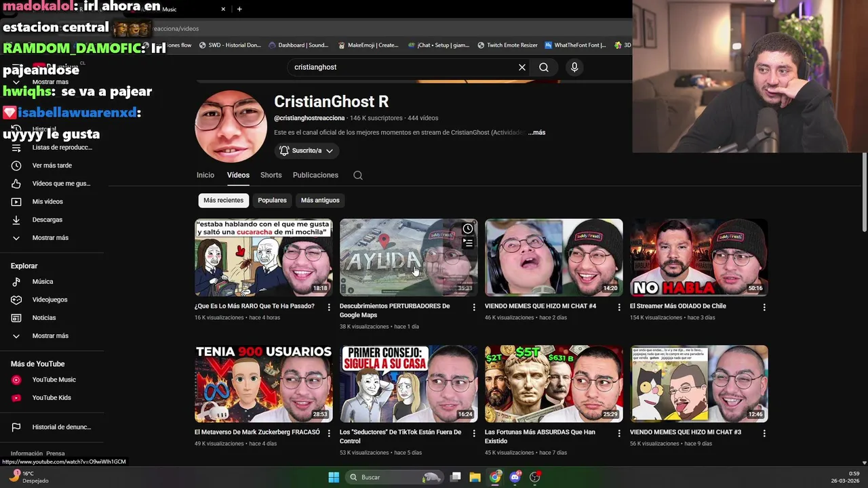868x488 pixels.
Task: Open the Windows Start menu
Action: point(334,477)
